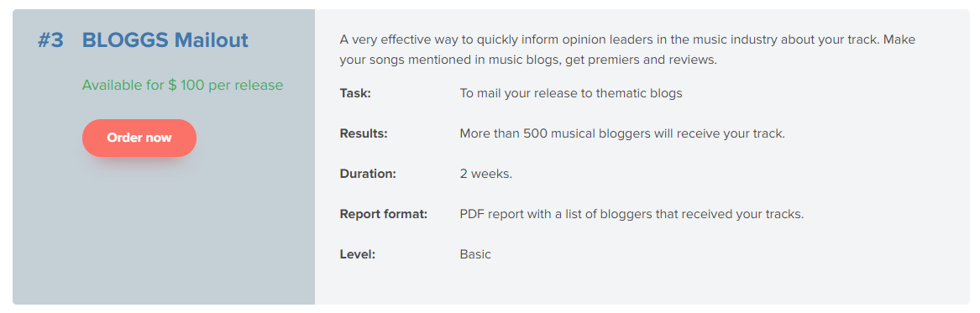Image resolution: width=980 pixels, height=313 pixels.
Task: Click the sentence about music blogs and premiers
Action: (528, 60)
